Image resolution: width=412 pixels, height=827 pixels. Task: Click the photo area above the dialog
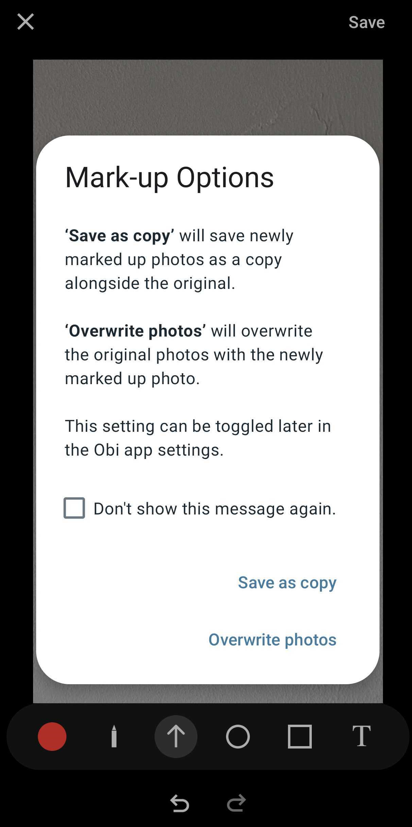pyautogui.click(x=208, y=97)
